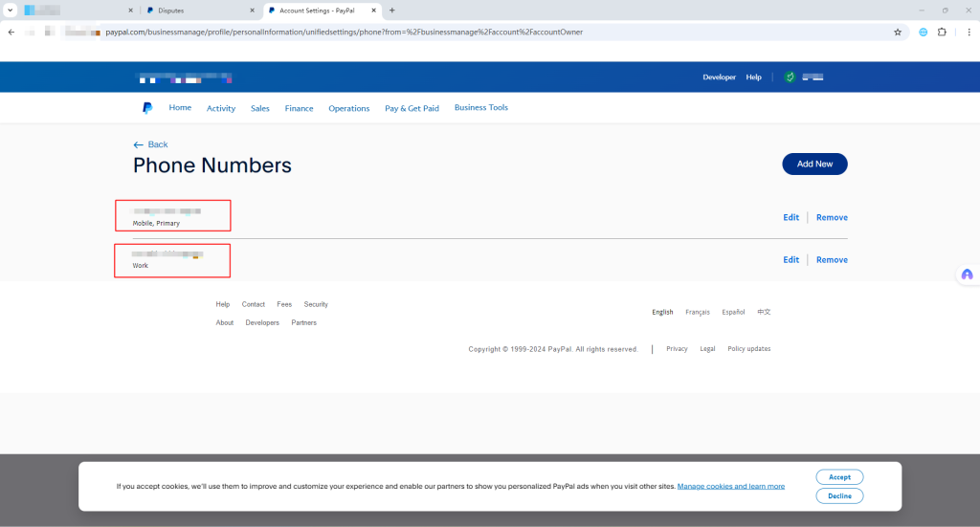Image resolution: width=980 pixels, height=527 pixels.
Task: Edit the Work phone number
Action: point(791,260)
